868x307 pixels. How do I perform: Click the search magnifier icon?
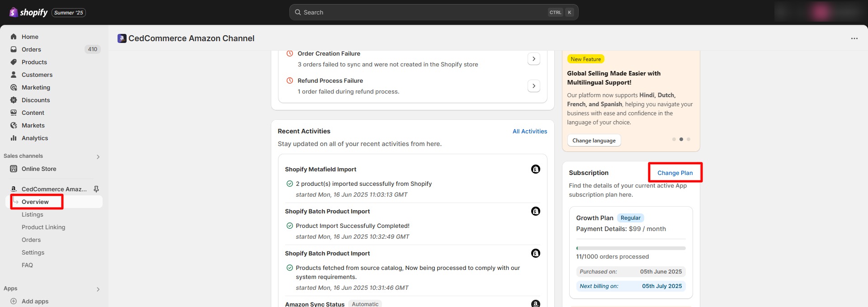(298, 12)
